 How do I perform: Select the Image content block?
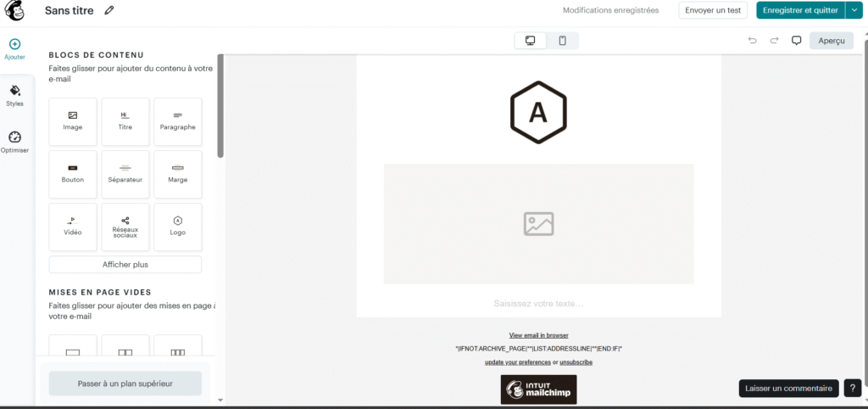(73, 120)
